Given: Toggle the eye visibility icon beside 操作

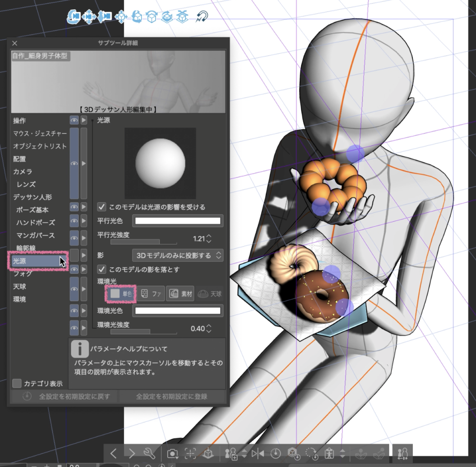Looking at the screenshot, I should pos(74,120).
